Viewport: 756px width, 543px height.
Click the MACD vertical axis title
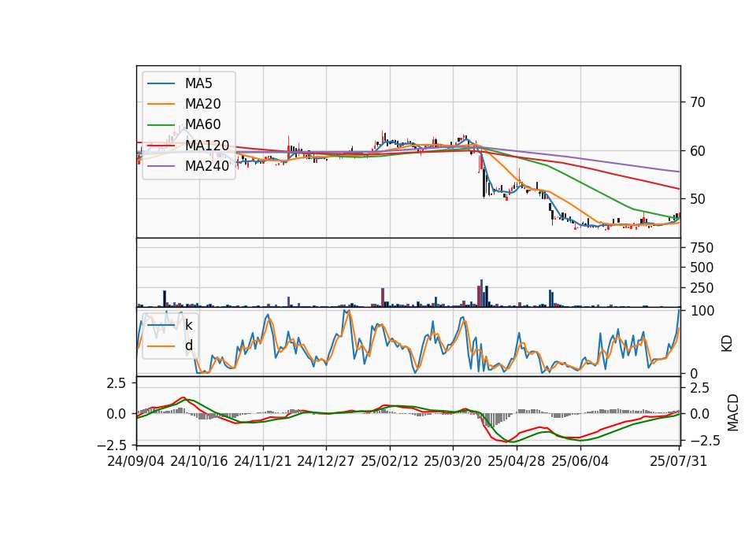[x=733, y=412]
